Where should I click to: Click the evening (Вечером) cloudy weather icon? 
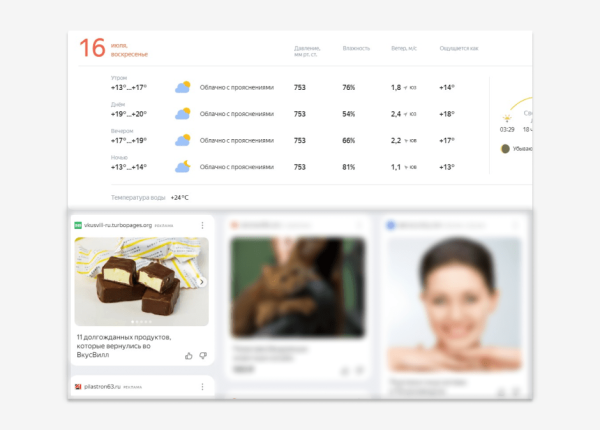pyautogui.click(x=183, y=141)
